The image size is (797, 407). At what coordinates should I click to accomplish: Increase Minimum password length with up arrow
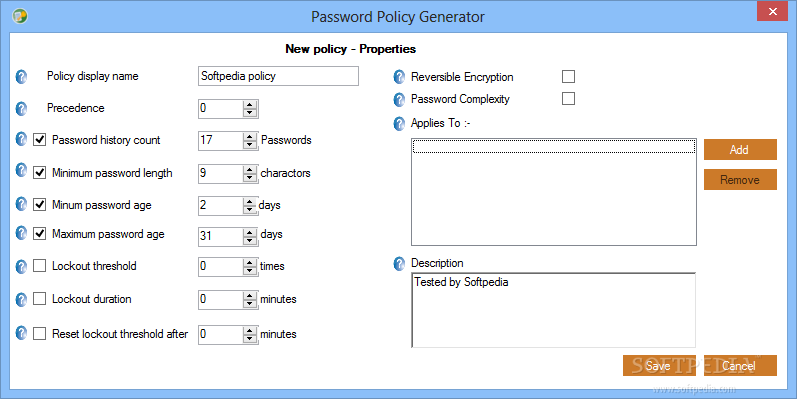250,170
